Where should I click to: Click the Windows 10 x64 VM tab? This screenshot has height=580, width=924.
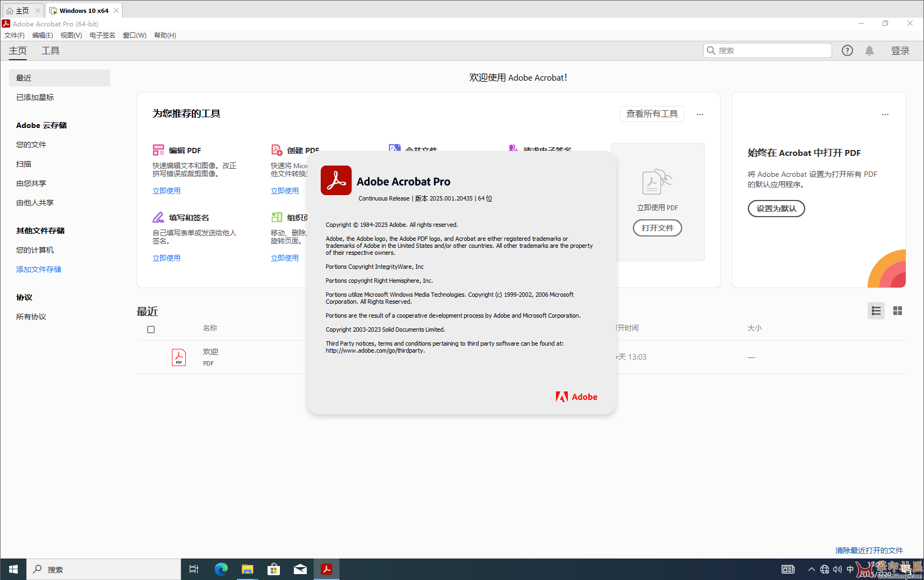84,11
